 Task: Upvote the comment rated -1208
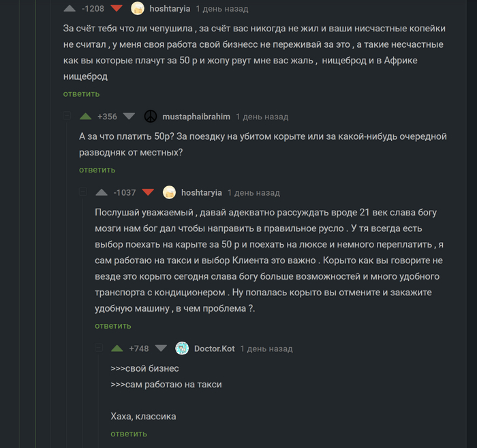click(70, 9)
